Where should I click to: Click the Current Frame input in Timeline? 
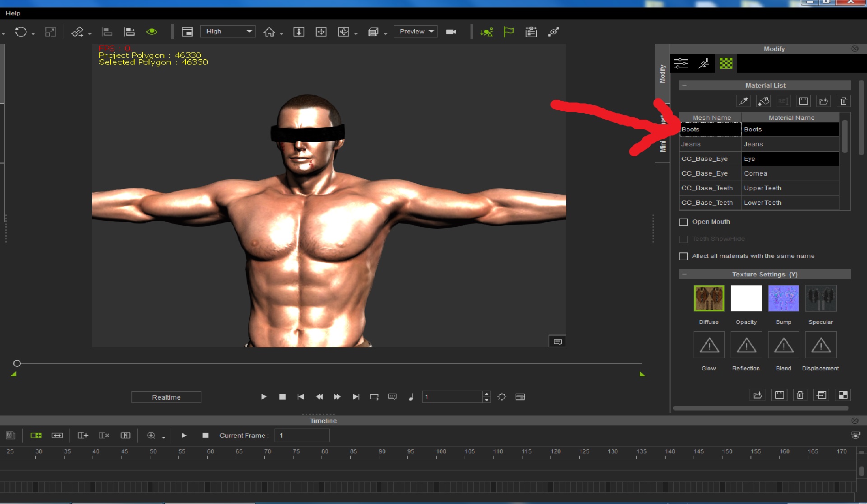click(x=302, y=435)
